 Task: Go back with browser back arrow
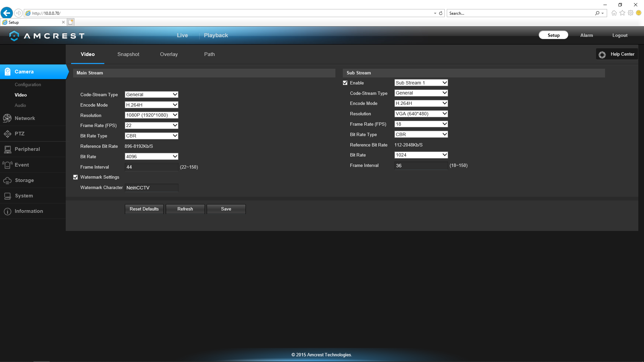[7, 13]
